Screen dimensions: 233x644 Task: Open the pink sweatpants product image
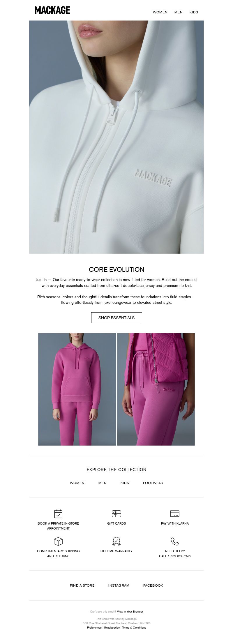(x=156, y=389)
